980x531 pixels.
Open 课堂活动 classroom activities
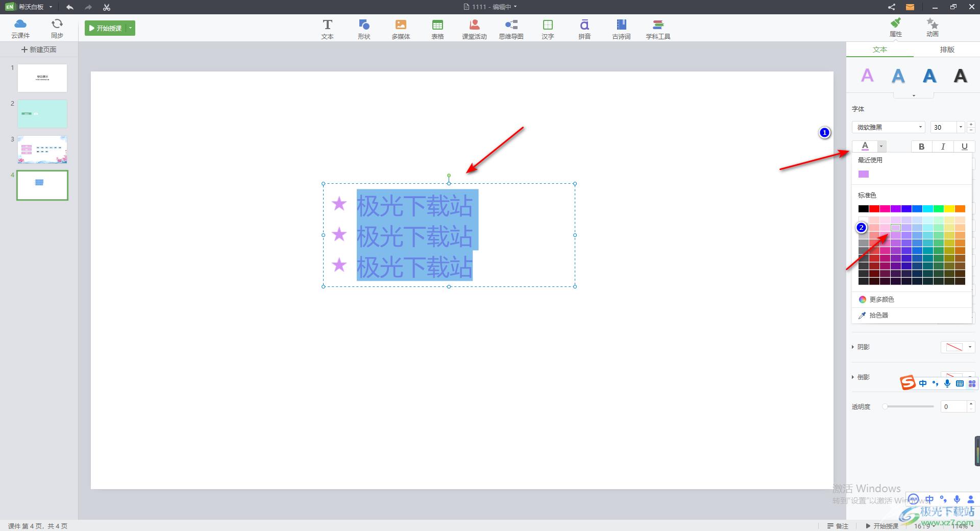[x=474, y=29]
